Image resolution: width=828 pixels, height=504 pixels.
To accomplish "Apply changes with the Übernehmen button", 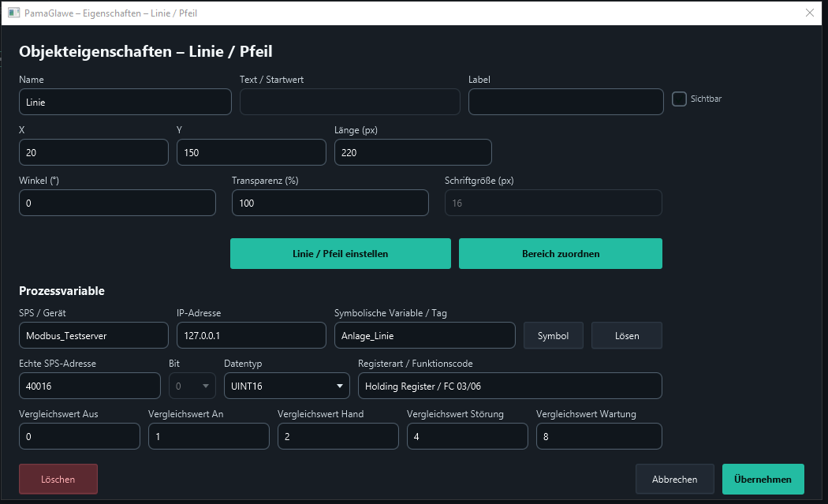I will pos(763,480).
